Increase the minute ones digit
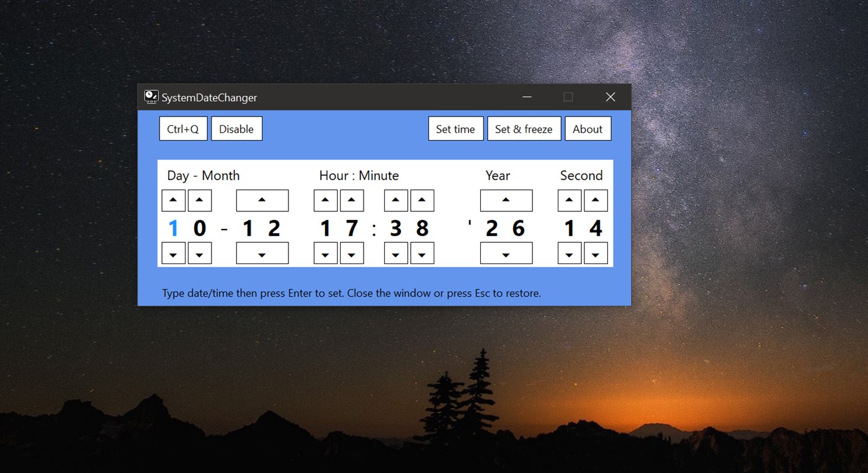This screenshot has height=473, width=868. 422,201
